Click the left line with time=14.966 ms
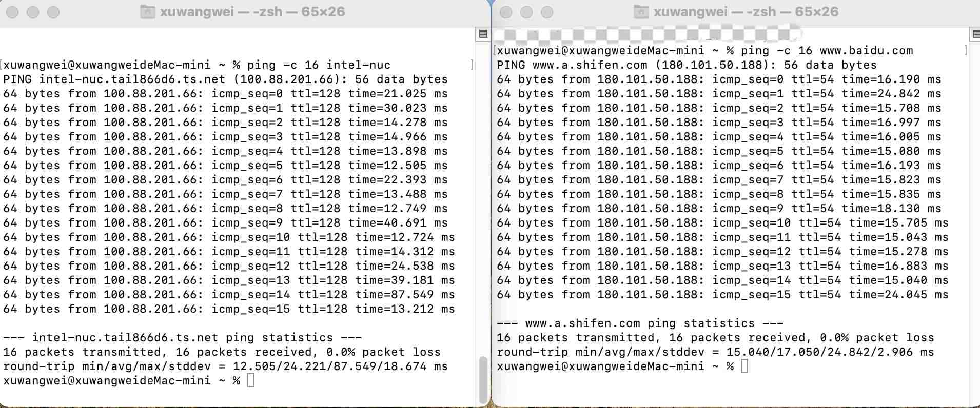 (x=226, y=137)
